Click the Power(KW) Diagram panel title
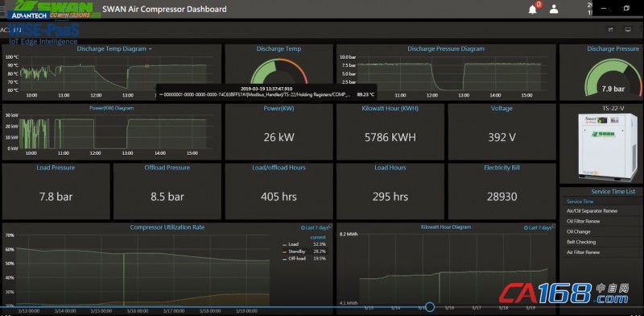 [111, 108]
